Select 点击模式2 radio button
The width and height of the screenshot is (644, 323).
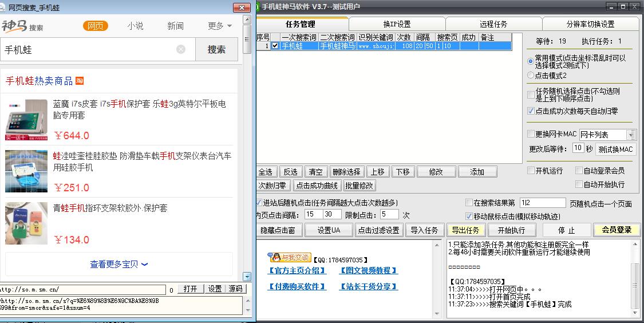[530, 76]
